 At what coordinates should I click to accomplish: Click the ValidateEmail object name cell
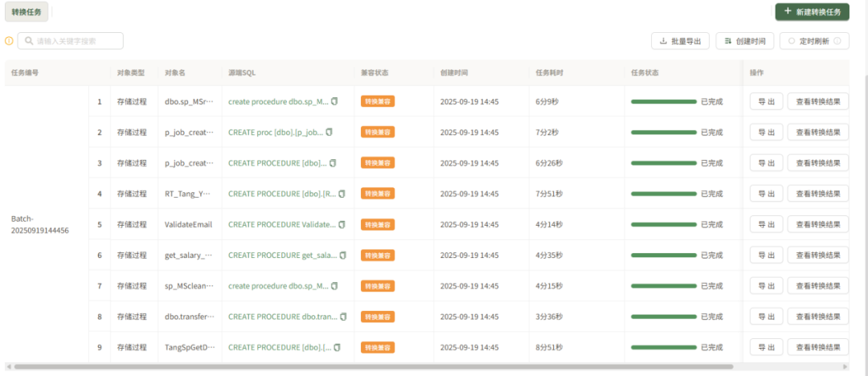189,224
